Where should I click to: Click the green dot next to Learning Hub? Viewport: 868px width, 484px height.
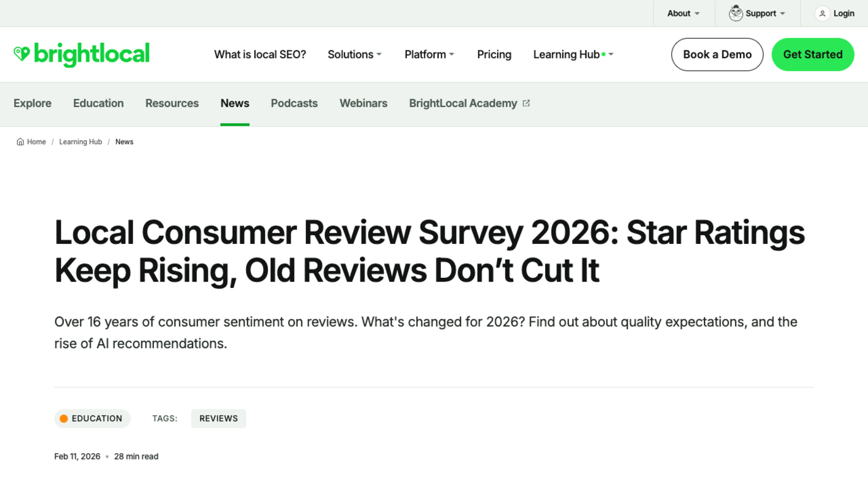coord(604,54)
